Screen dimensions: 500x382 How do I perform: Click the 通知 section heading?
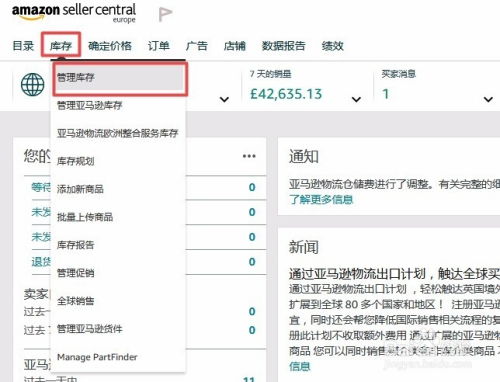[x=304, y=157]
